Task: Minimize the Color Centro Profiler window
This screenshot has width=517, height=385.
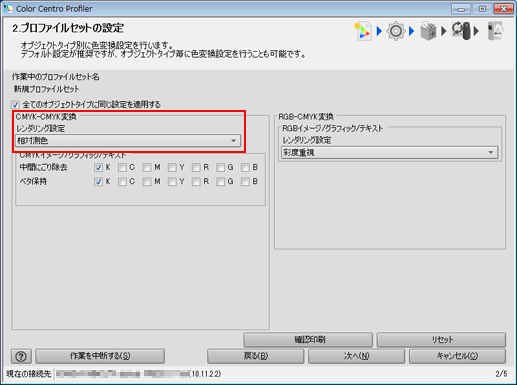Action: [461, 9]
